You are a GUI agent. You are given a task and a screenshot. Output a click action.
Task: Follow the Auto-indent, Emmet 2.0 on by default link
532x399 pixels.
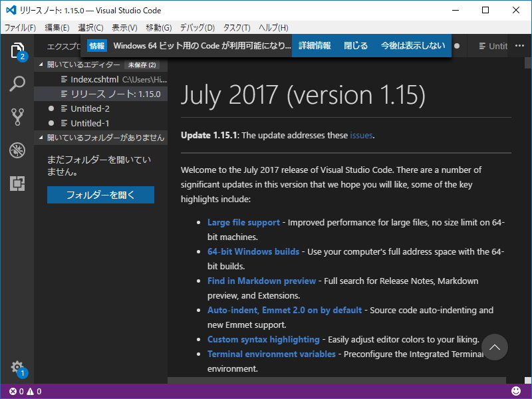coord(285,310)
